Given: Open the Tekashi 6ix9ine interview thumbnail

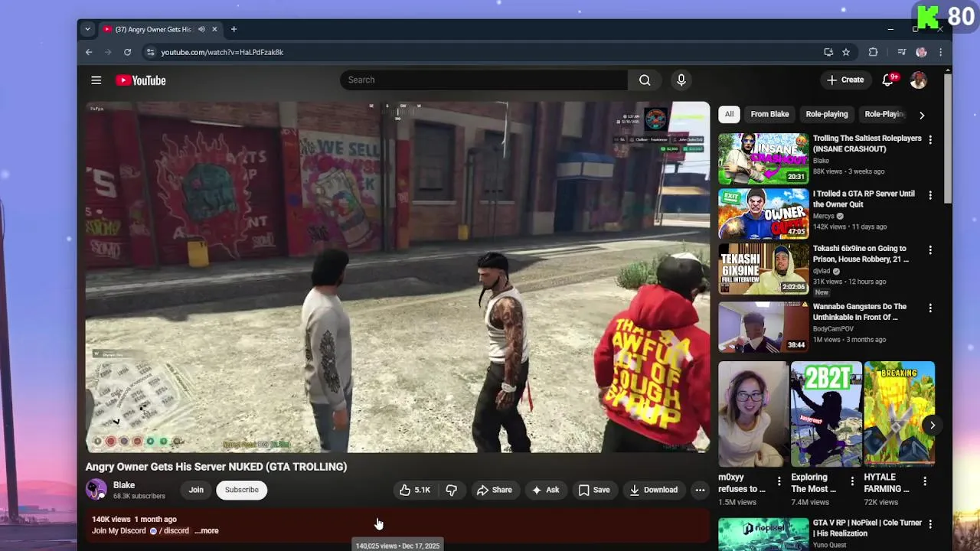Looking at the screenshot, I should pos(763,269).
